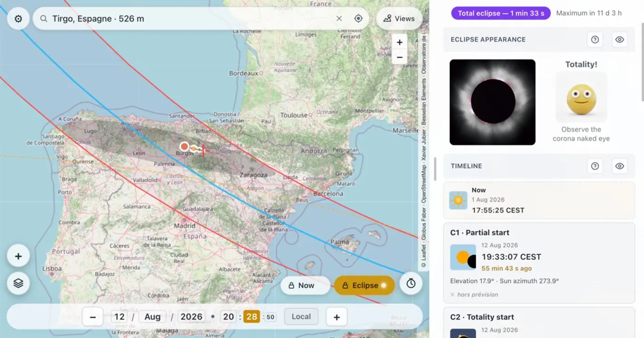This screenshot has width=644, height=338.
Task: Open the timer clock button
Action: [x=411, y=283]
